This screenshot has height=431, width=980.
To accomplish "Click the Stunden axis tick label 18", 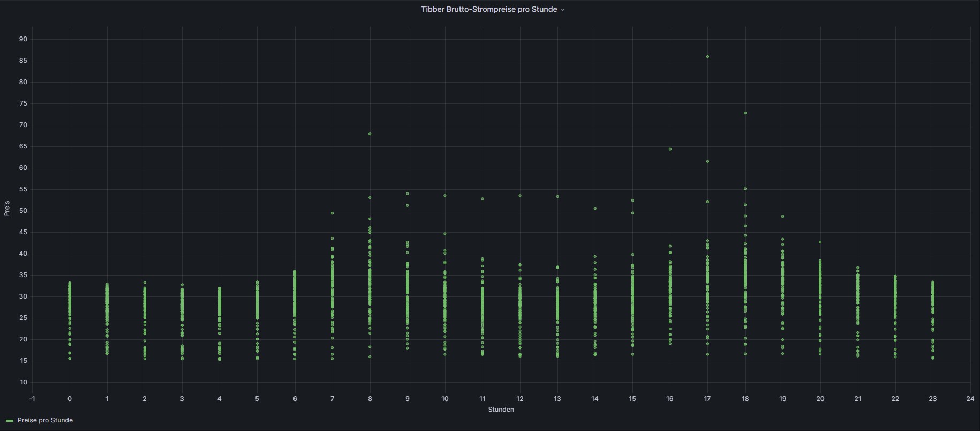I will (745, 399).
